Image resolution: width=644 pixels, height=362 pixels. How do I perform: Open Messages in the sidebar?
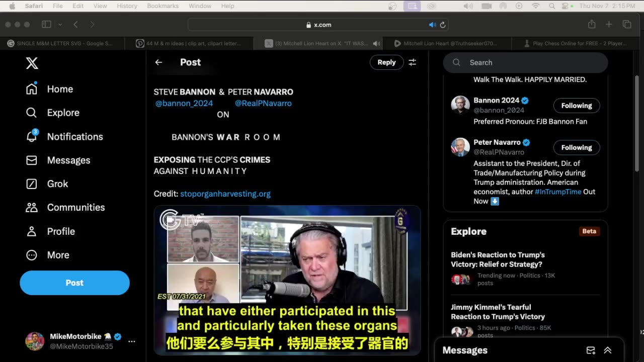[58, 160]
